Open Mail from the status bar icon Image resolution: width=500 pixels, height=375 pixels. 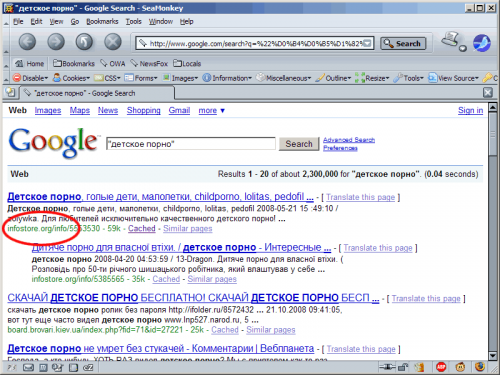pyautogui.click(x=28, y=367)
